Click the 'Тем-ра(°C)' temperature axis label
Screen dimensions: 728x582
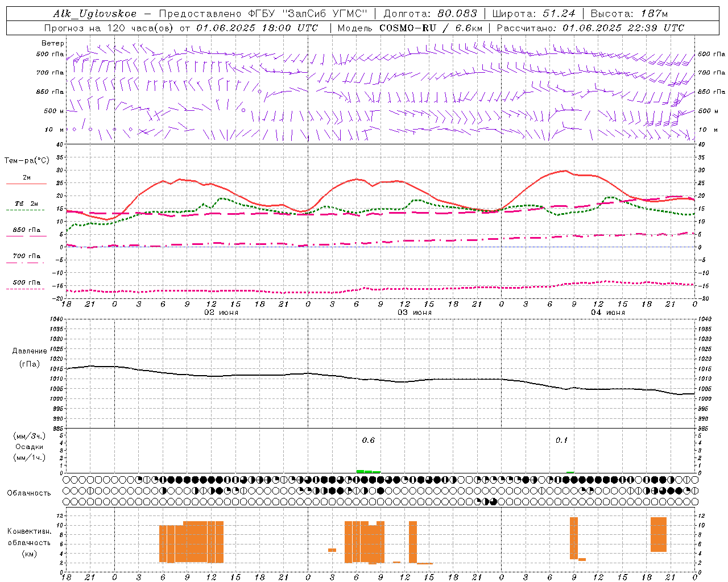point(27,161)
